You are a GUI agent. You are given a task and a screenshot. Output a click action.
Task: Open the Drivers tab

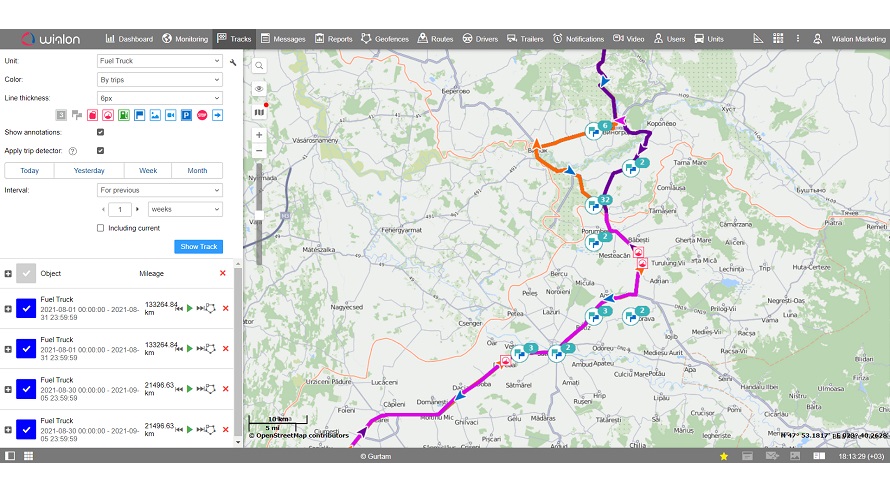(x=480, y=39)
